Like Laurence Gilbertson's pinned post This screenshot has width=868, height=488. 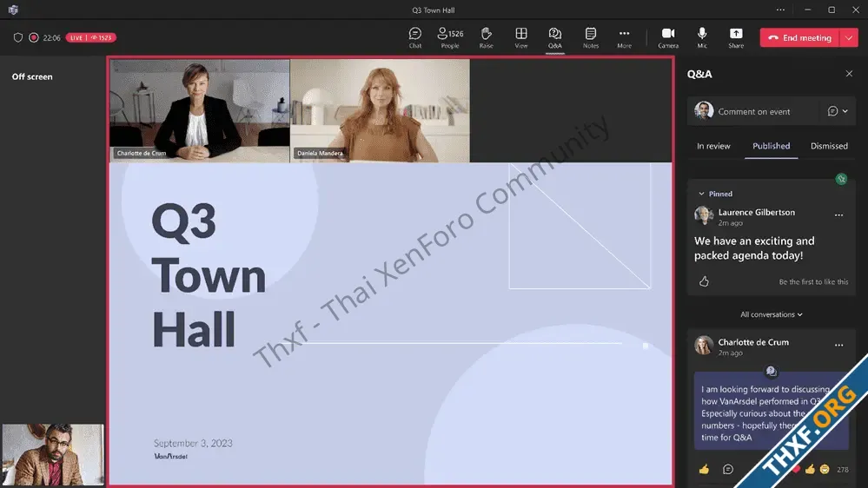(x=704, y=281)
